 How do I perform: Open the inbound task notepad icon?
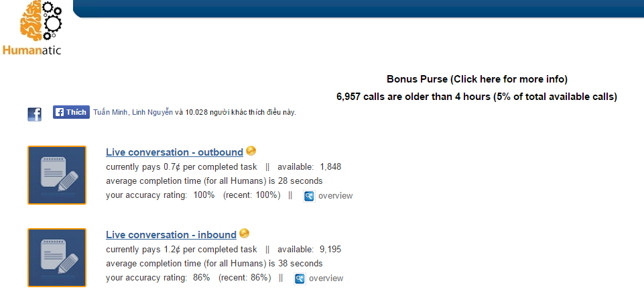57,258
